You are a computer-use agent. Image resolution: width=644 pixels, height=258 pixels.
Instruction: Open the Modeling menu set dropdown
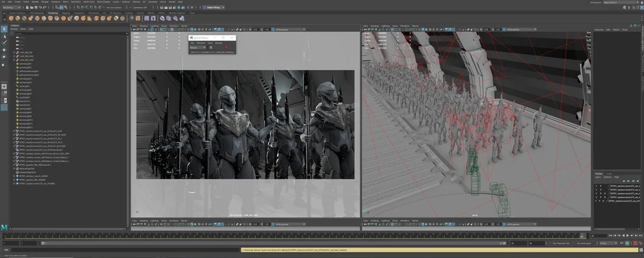pyautogui.click(x=12, y=7)
